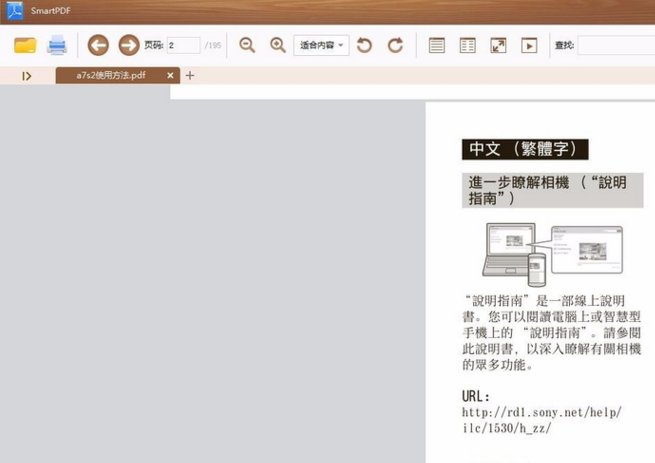Click the 页码 page label
The width and height of the screenshot is (655, 463).
[154, 45]
